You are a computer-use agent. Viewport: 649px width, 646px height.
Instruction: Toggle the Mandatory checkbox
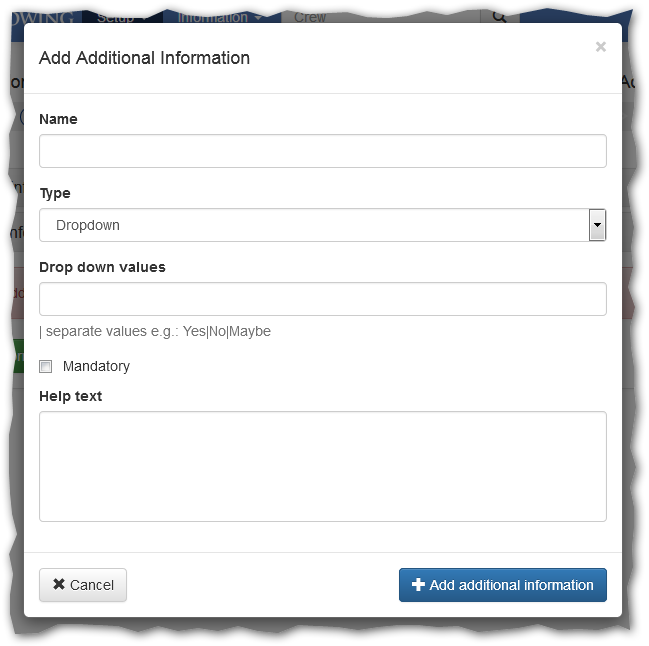(46, 367)
